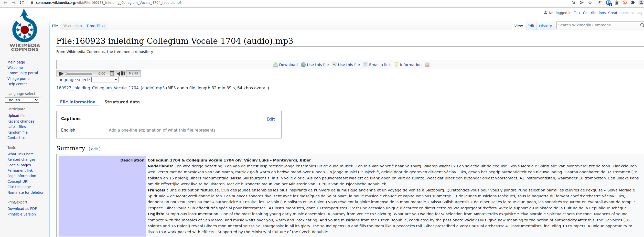
Task: Click the Wikipedia W Use this file icon
Action: (334, 65)
